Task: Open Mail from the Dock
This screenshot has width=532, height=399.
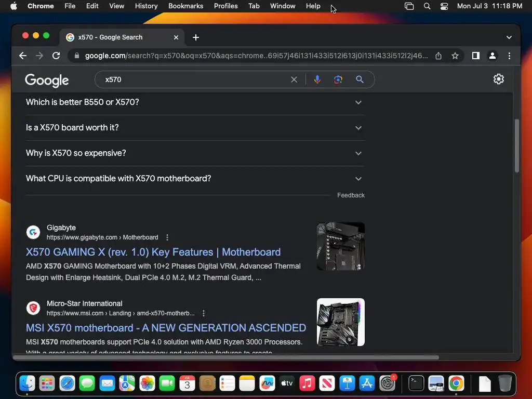Action: click(107, 384)
